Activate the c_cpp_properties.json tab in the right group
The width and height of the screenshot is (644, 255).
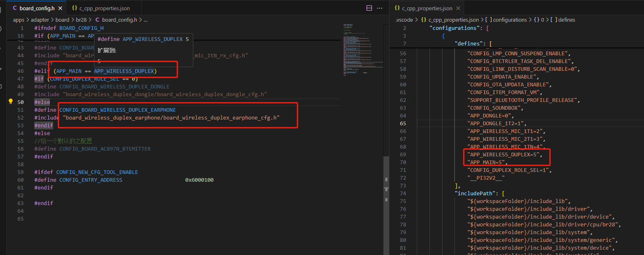[427, 8]
